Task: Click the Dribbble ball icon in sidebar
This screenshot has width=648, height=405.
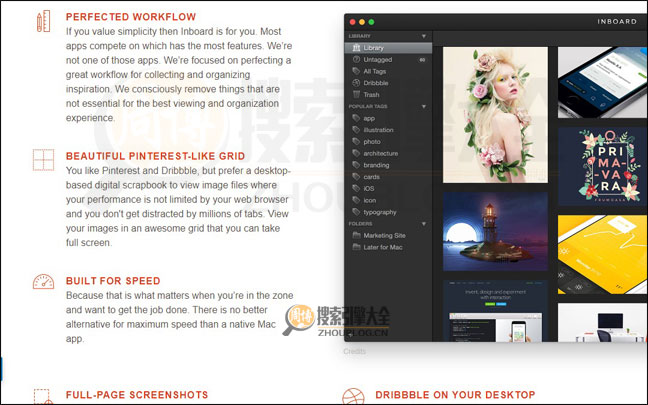Action: (x=356, y=83)
